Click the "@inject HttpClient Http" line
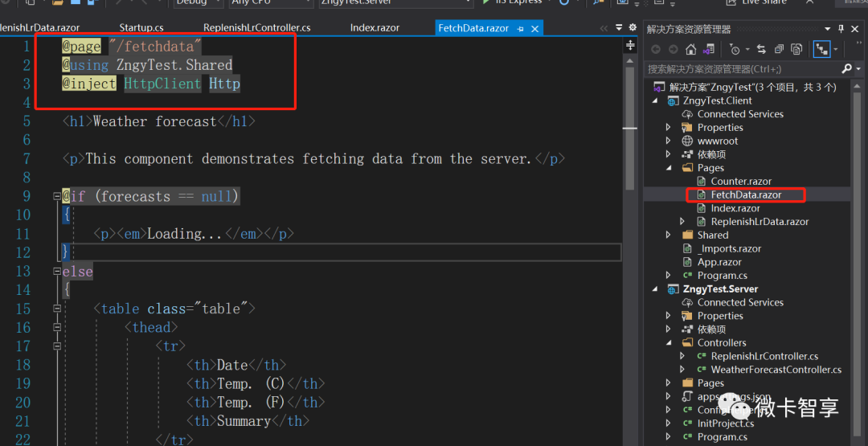 point(151,84)
